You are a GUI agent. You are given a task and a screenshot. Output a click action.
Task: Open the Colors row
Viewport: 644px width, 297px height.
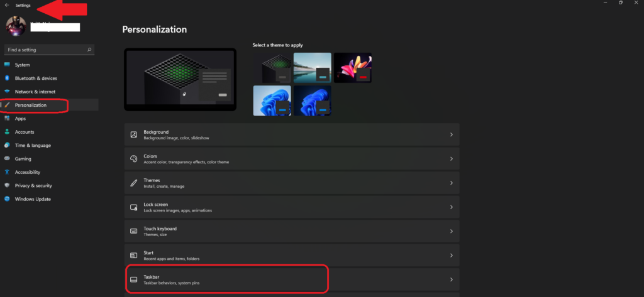coord(292,159)
